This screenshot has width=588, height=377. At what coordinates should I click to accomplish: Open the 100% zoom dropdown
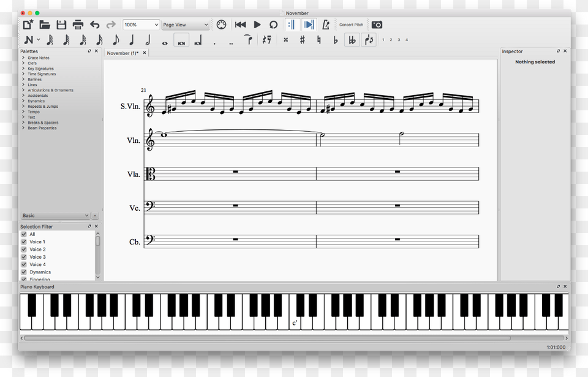pyautogui.click(x=140, y=25)
